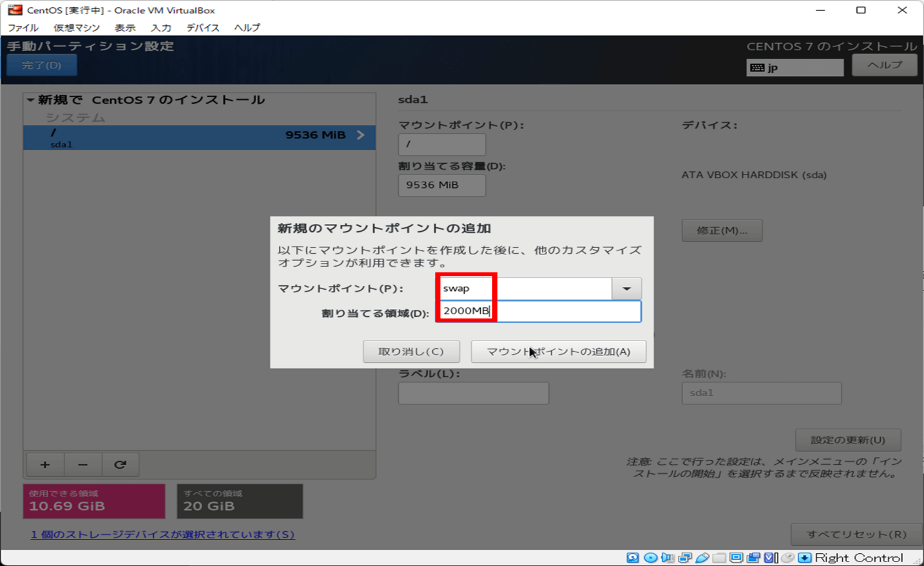
Task: Click the 使用できる領域 10.69 GiB box
Action: [94, 501]
